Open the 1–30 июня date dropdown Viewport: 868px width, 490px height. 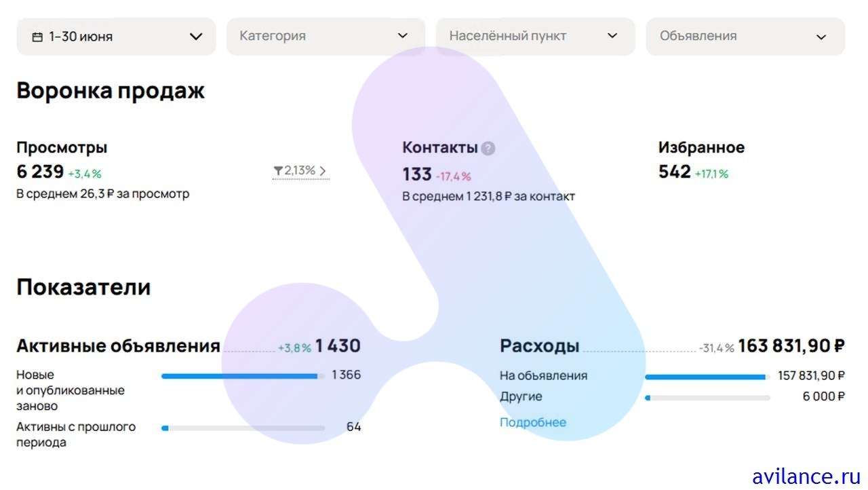coord(115,37)
